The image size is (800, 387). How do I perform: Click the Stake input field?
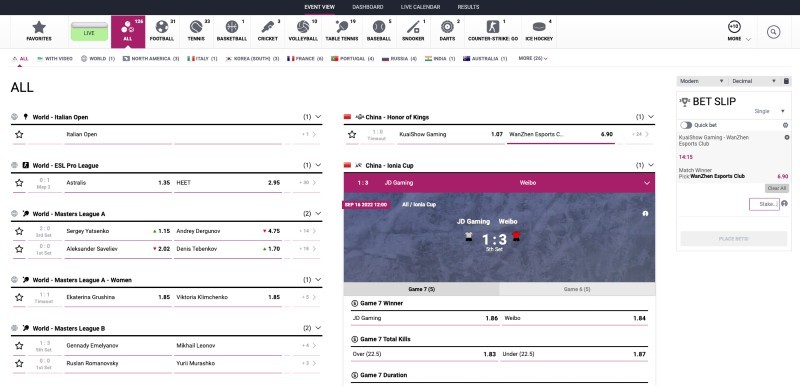[x=764, y=204]
